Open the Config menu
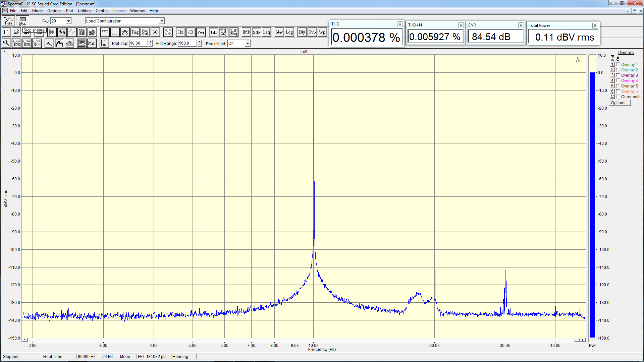The height and width of the screenshot is (362, 644). click(101, 11)
